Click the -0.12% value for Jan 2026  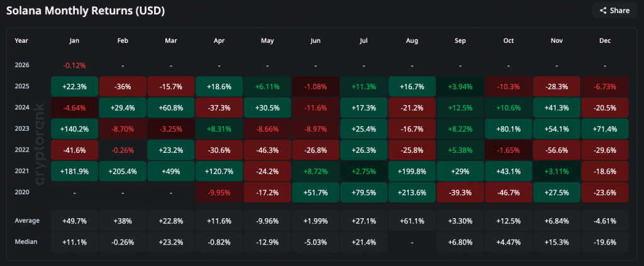pyautogui.click(x=75, y=65)
